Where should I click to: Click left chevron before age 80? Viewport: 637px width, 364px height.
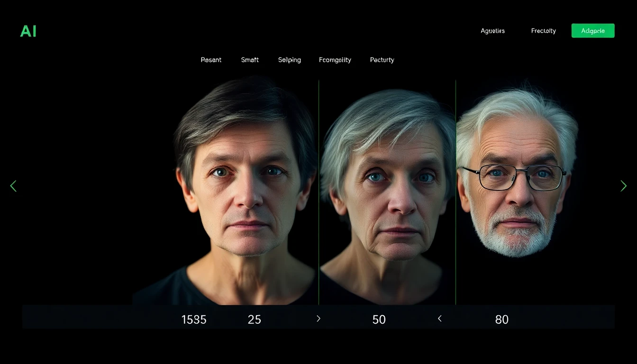point(439,319)
